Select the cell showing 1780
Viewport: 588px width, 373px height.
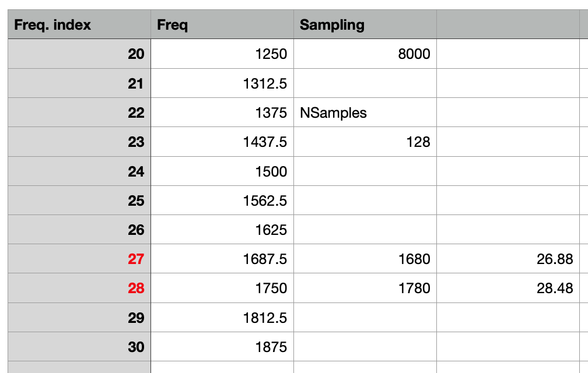365,288
